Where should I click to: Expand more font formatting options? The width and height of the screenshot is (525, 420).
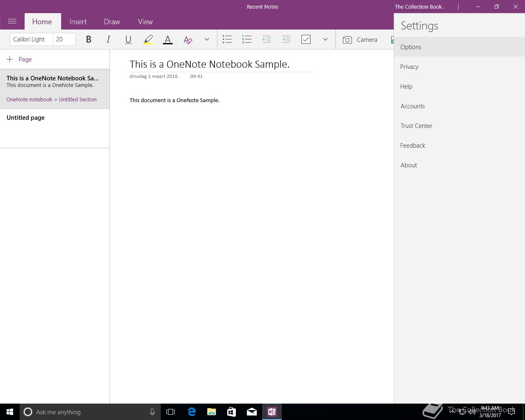click(207, 39)
